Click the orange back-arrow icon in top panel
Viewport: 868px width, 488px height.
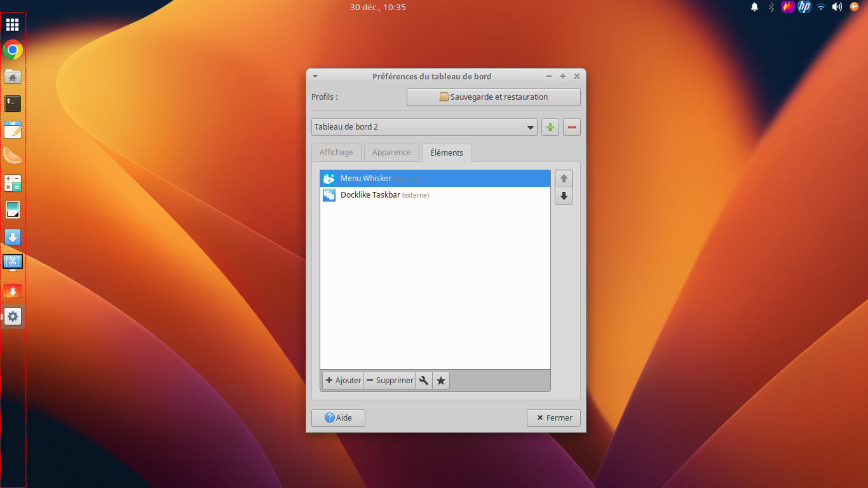click(x=854, y=7)
